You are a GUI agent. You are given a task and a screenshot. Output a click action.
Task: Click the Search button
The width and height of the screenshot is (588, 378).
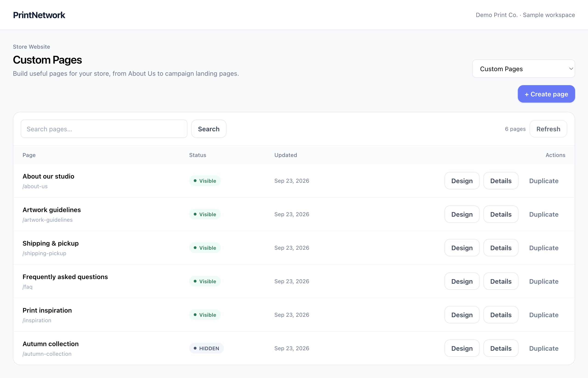209,129
